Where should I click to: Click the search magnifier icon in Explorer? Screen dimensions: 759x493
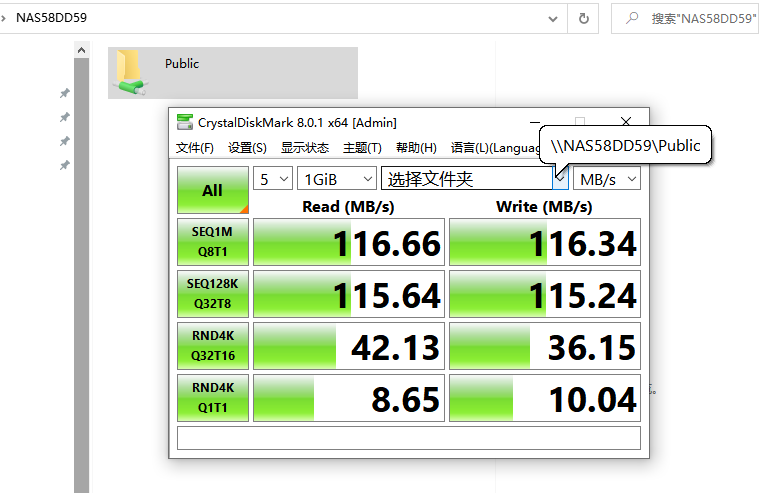[x=631, y=18]
